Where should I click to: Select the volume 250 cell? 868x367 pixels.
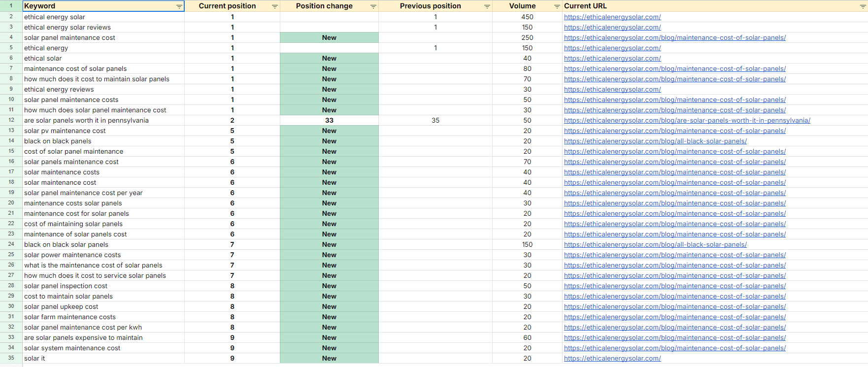tap(527, 37)
